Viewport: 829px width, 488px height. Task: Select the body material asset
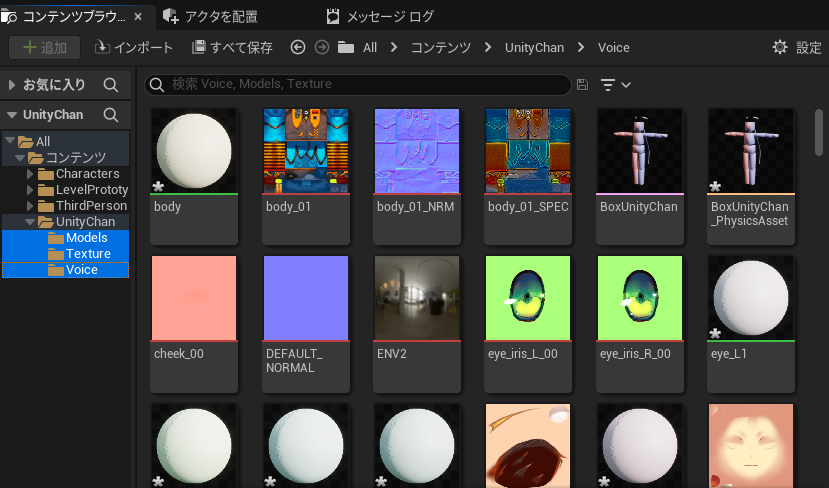194,176
